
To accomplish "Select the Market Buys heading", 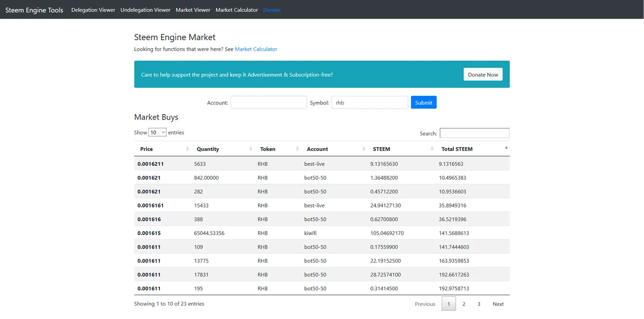I will (x=156, y=117).
